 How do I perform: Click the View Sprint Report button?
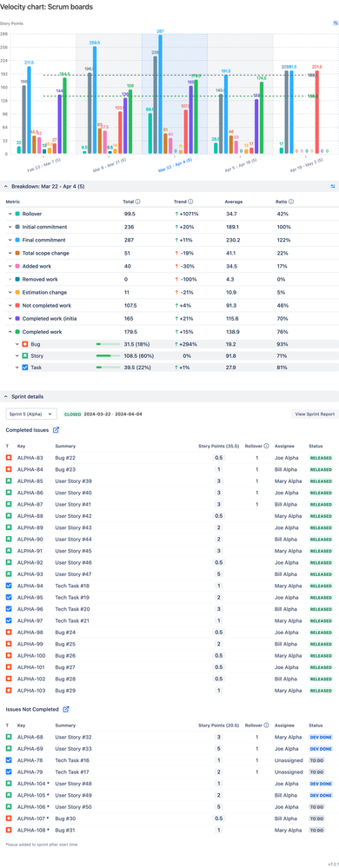pos(315,414)
